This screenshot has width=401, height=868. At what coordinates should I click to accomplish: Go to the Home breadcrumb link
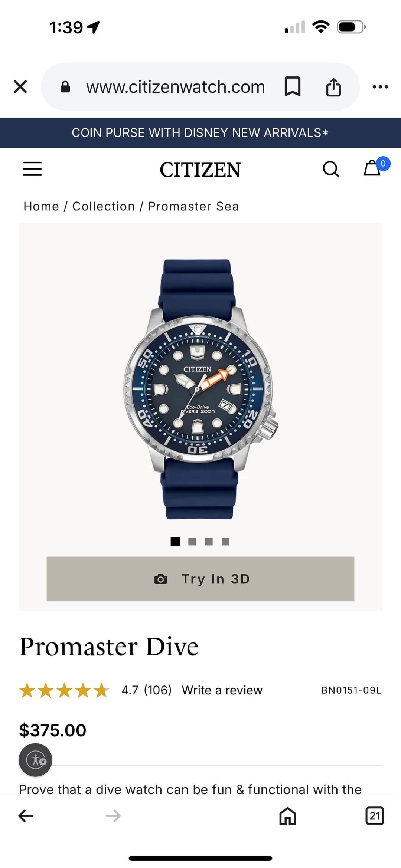click(41, 206)
